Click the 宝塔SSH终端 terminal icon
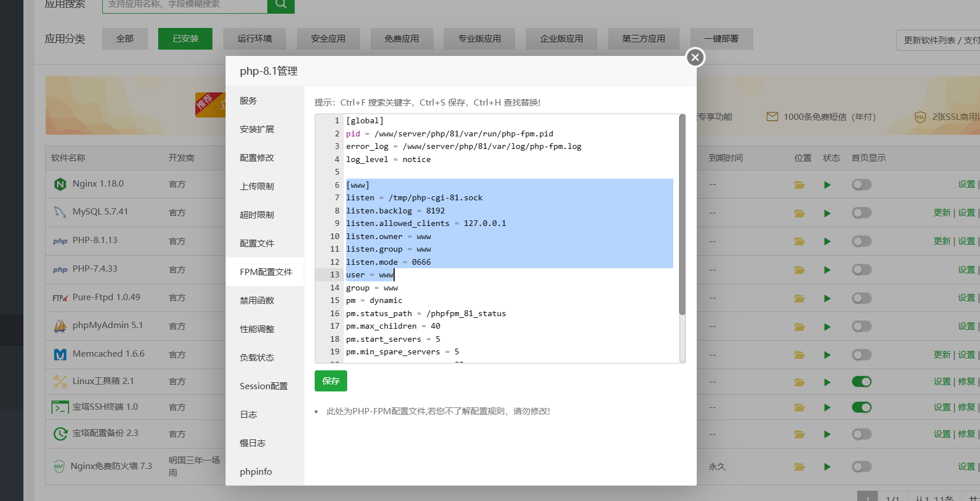This screenshot has height=501, width=980. (60, 407)
